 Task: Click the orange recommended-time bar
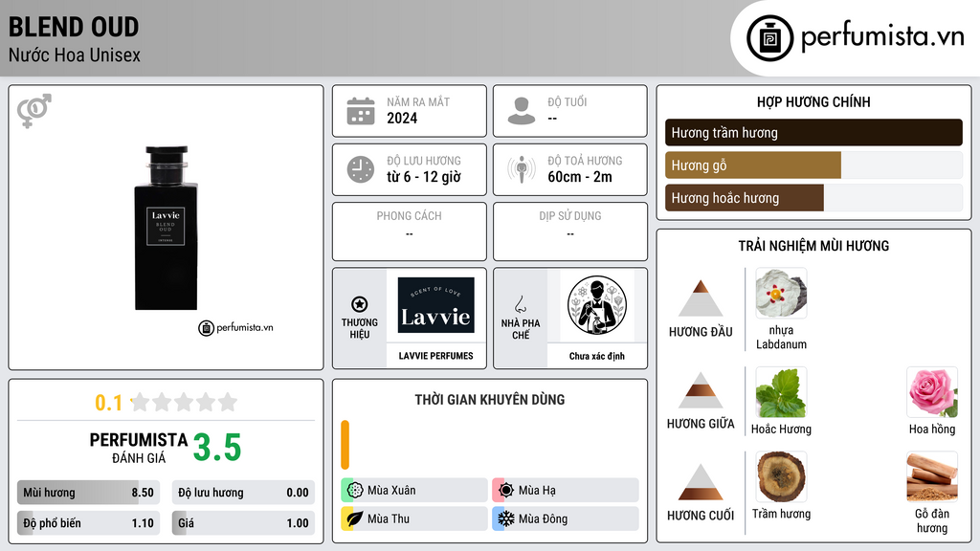345,445
